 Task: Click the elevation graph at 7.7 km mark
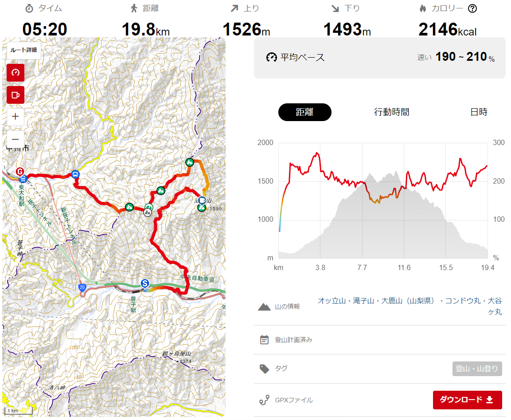tap(362, 200)
